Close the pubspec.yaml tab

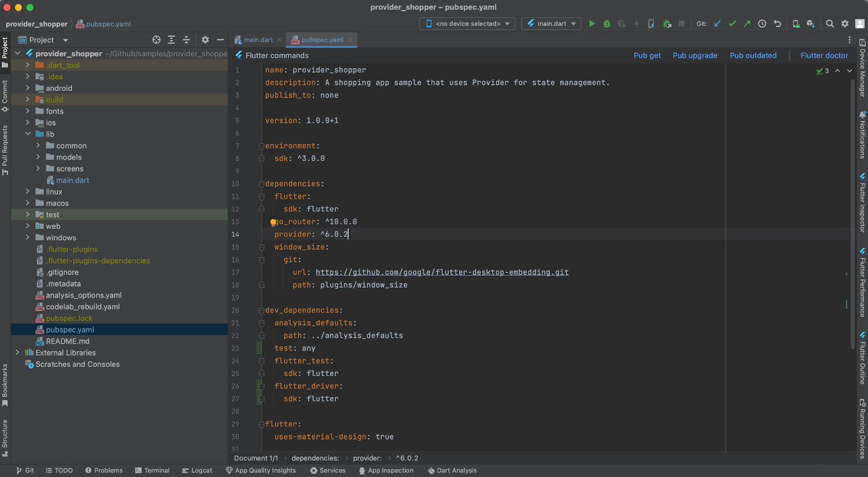pos(350,40)
